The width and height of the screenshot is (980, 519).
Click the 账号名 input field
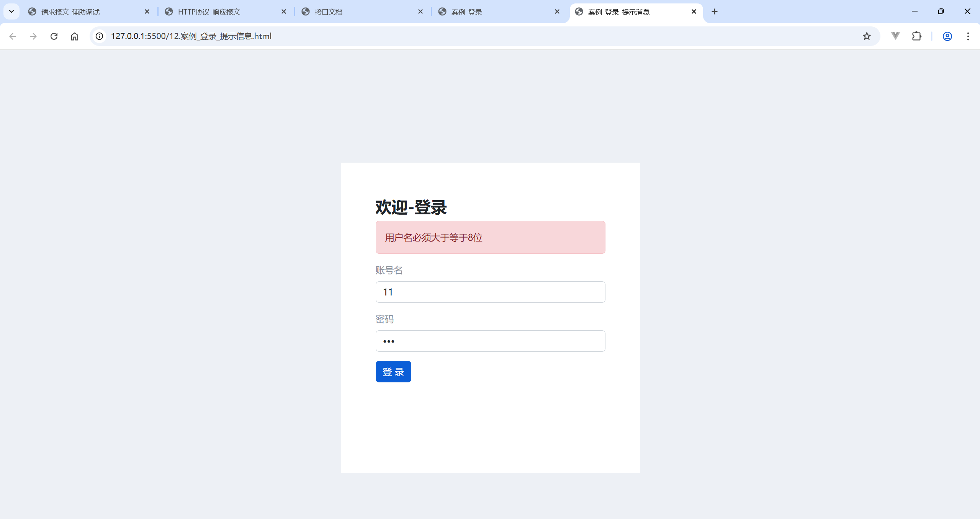pos(490,292)
